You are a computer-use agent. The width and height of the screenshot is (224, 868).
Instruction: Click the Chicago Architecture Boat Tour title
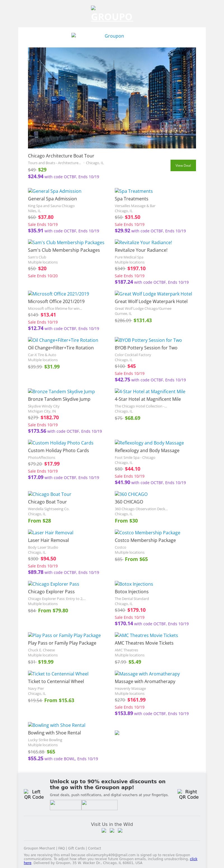pyautogui.click(x=61, y=156)
